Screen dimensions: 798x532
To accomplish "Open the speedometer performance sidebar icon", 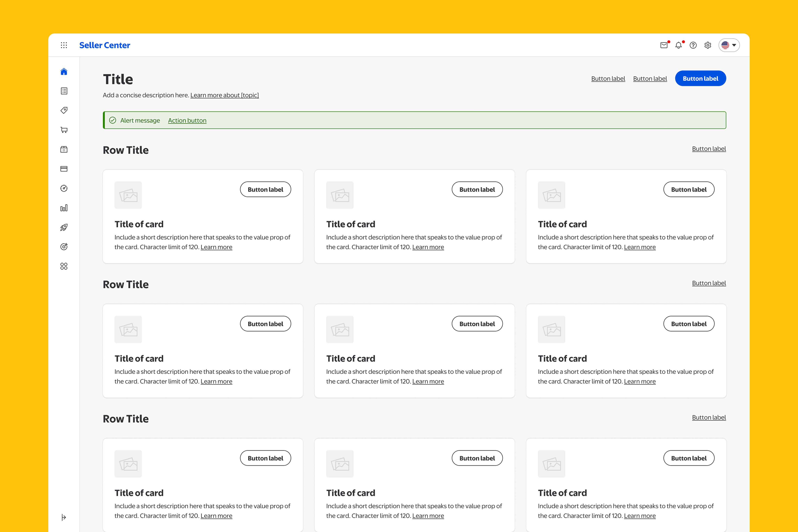I will (64, 188).
